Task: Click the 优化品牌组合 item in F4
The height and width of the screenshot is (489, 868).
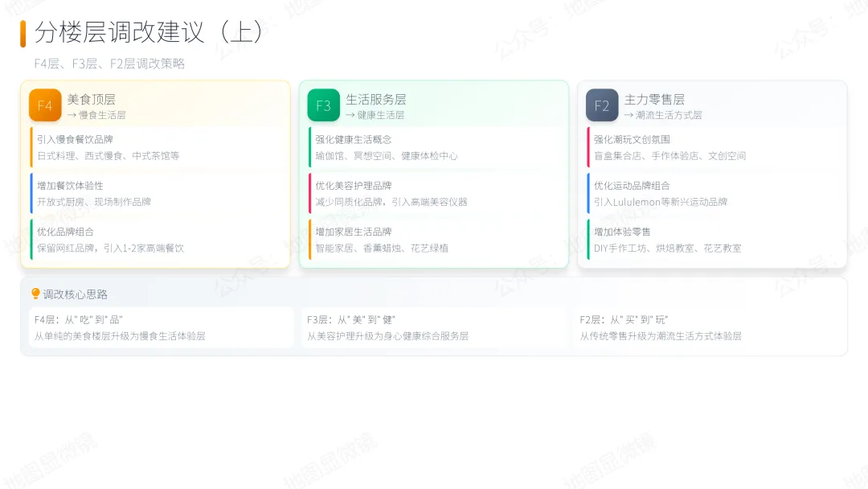Action: (65, 232)
